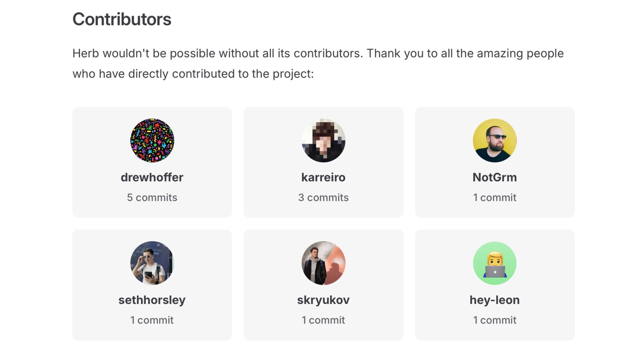Select the NotGrm contributor name
644x362 pixels.
click(x=495, y=177)
